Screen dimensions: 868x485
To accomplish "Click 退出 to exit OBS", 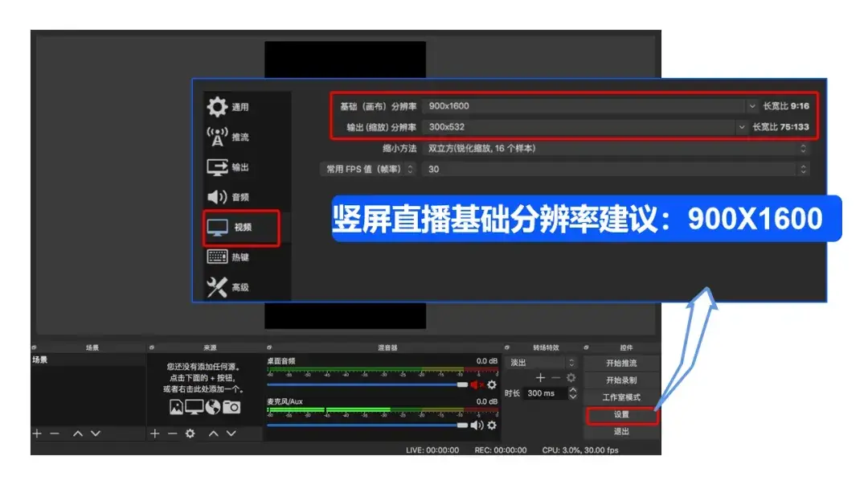I will 621,431.
